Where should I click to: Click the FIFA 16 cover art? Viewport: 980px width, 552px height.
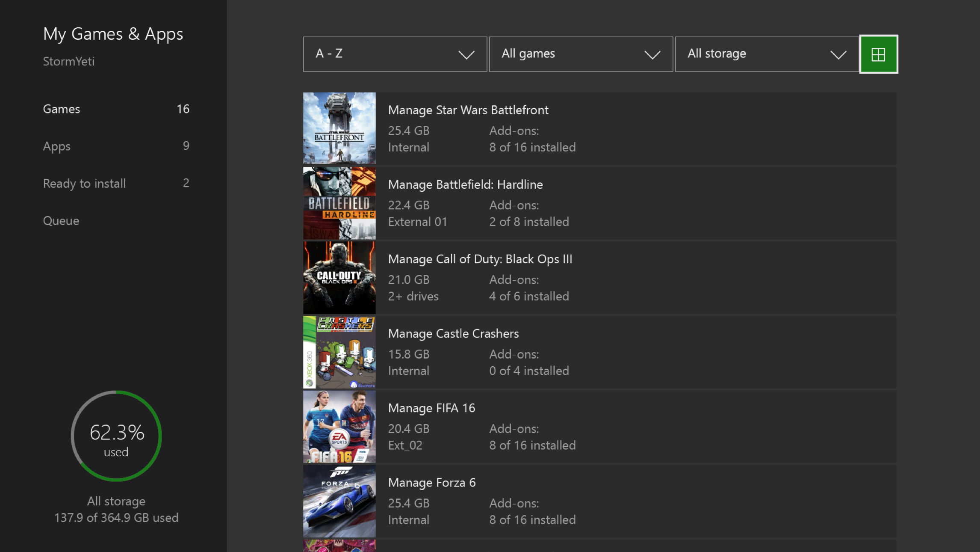(x=339, y=426)
